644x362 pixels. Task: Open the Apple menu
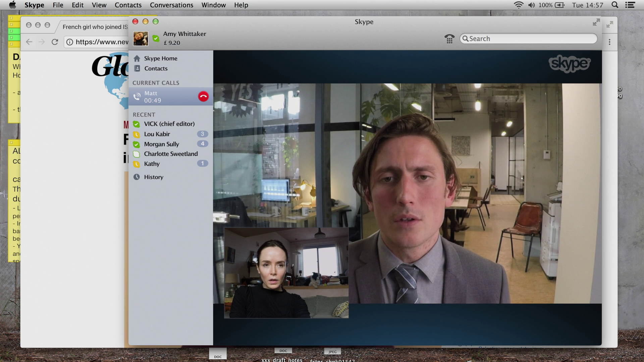pos(12,5)
